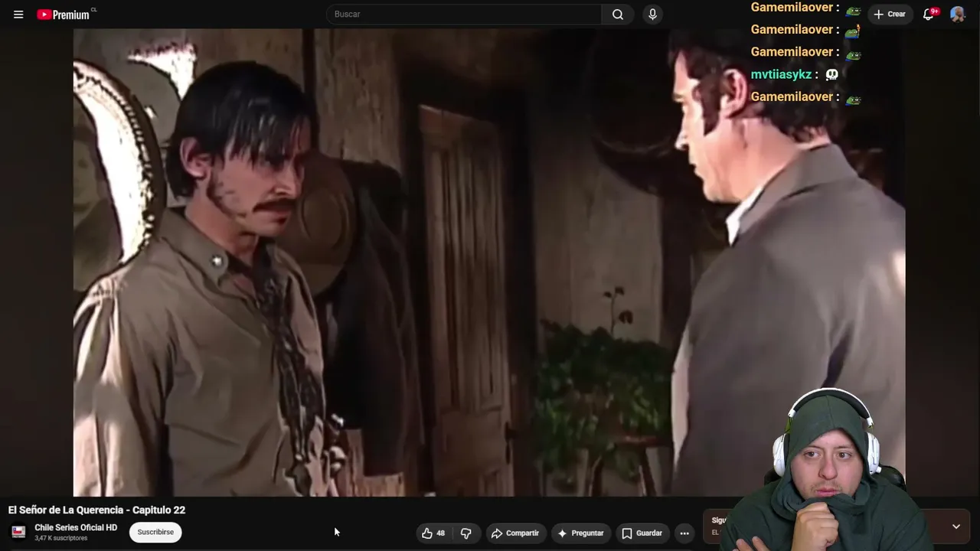Image resolution: width=980 pixels, height=551 pixels.
Task: Share the video using Compartir
Action: 515,533
